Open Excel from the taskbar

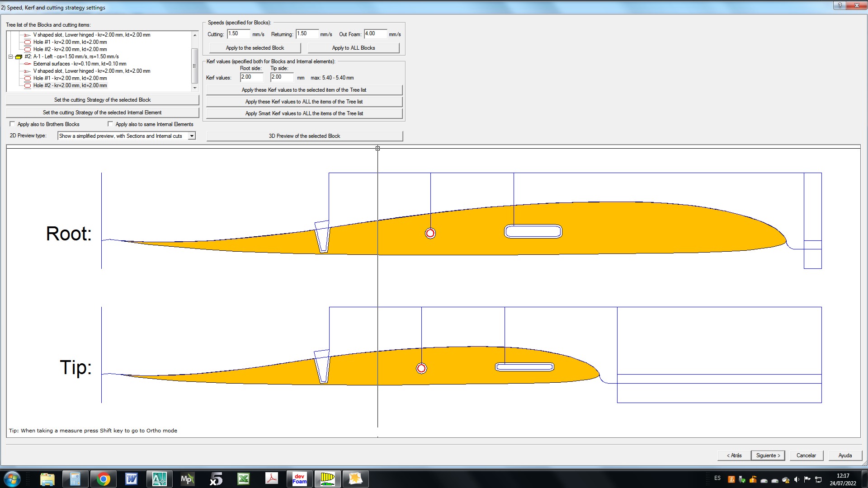point(244,479)
